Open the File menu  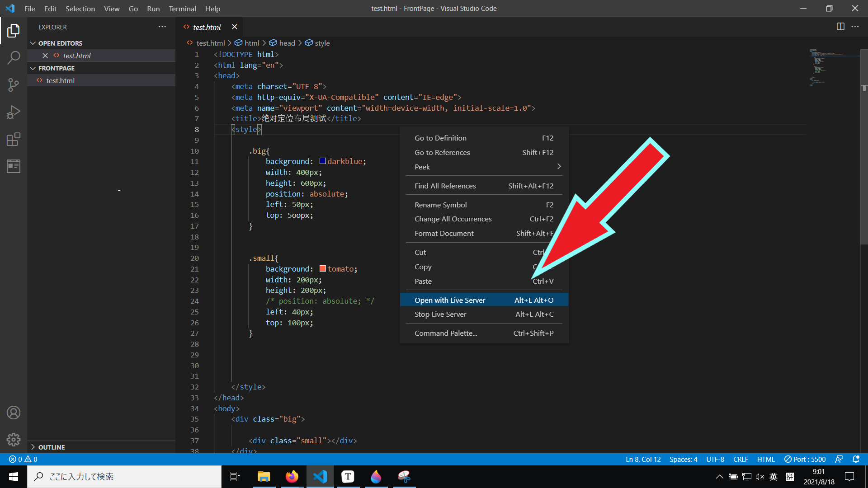pos(30,9)
